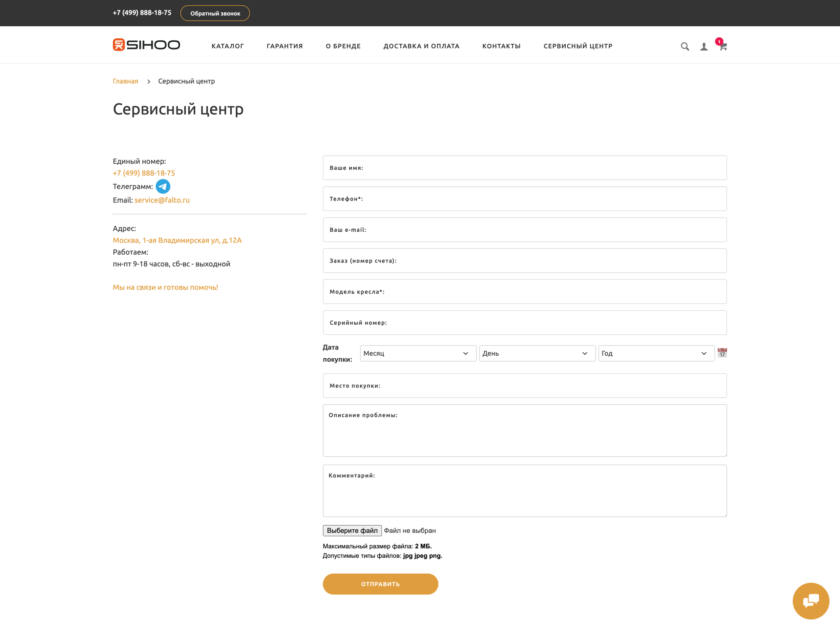840x630 pixels.
Task: Focus the Ваше имя input field
Action: point(524,167)
